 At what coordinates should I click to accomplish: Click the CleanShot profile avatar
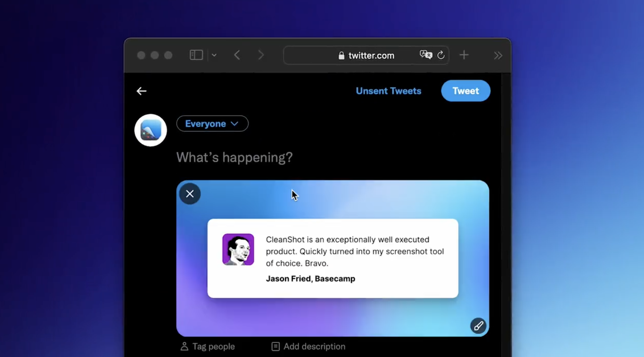coord(151,130)
